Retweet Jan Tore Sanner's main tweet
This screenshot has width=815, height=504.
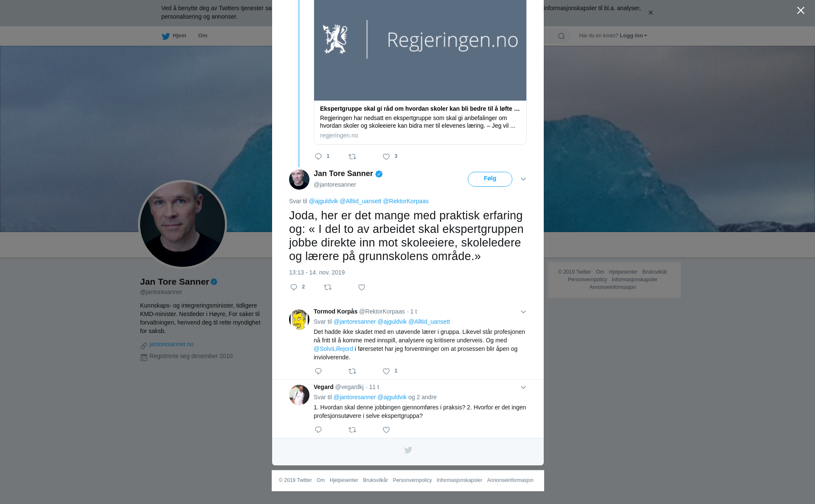point(328,288)
